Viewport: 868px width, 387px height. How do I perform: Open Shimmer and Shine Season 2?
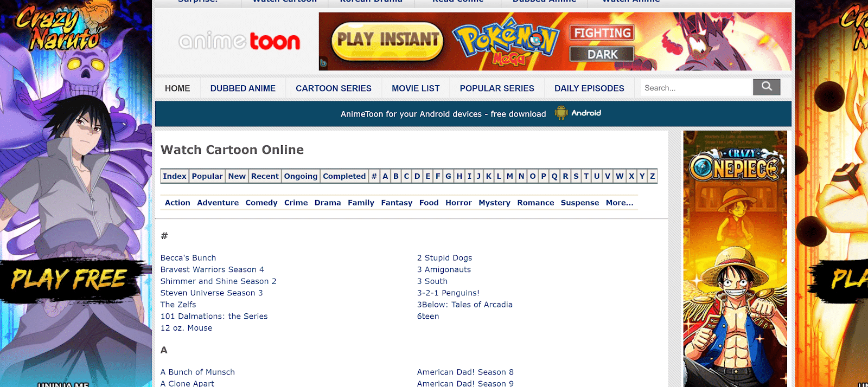pyautogui.click(x=218, y=281)
